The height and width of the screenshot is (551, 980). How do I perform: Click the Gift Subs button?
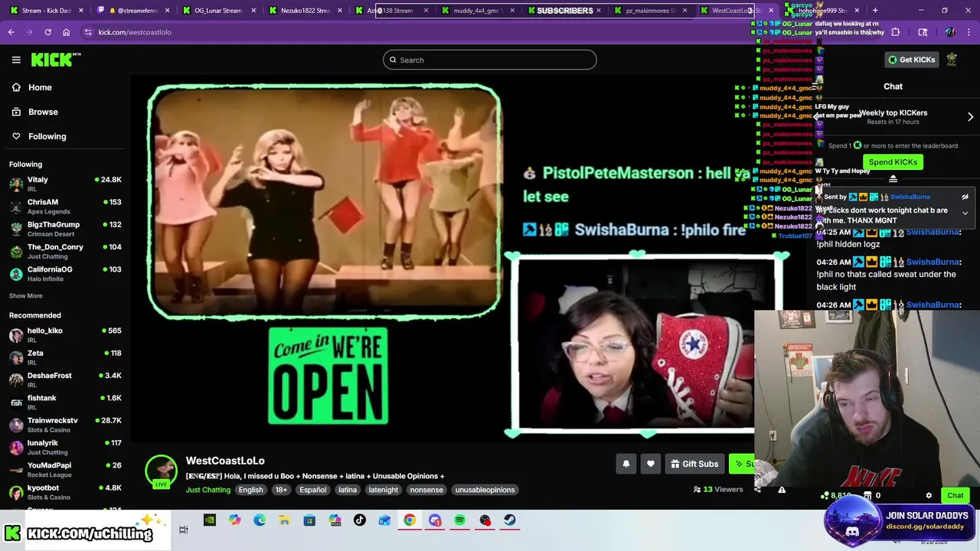coord(694,464)
